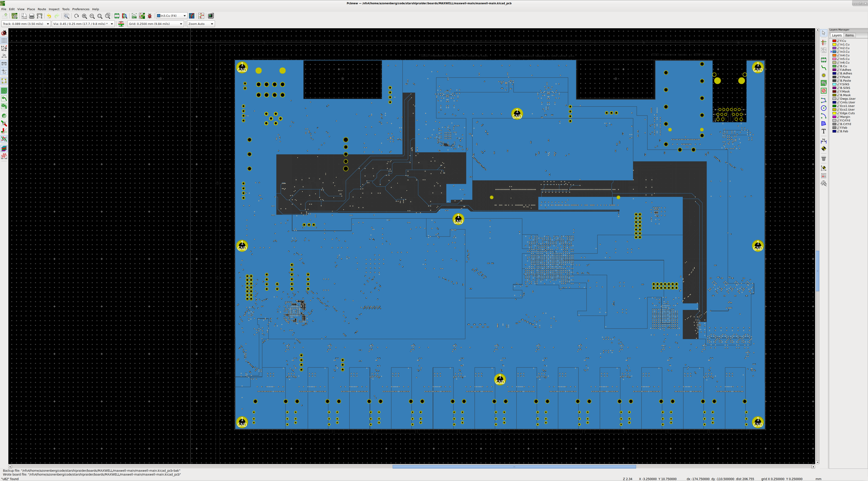Switch to the Items tab
The height and width of the screenshot is (481, 868).
[849, 36]
